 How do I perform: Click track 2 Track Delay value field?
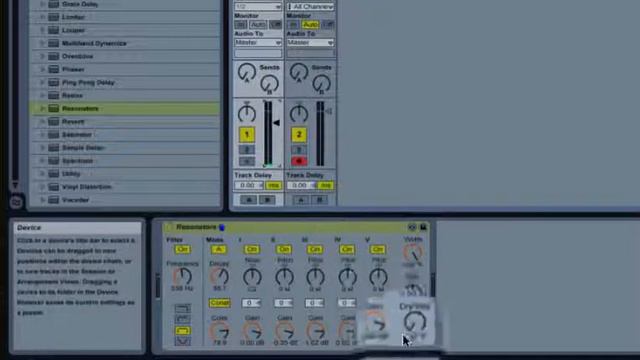click(x=301, y=185)
